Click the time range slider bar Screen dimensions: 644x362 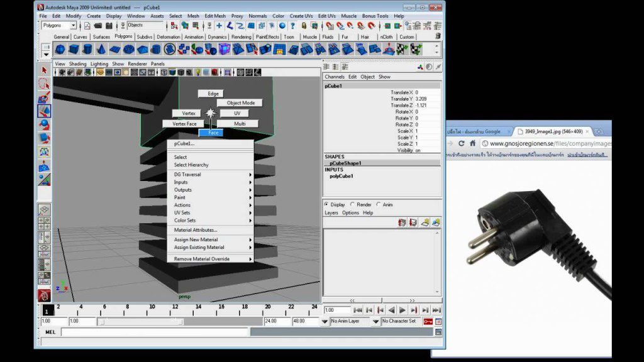pyautogui.click(x=142, y=322)
